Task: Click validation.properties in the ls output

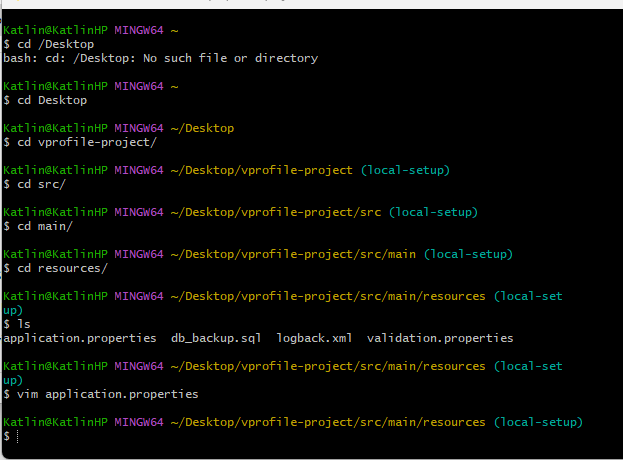Action: 440,338
